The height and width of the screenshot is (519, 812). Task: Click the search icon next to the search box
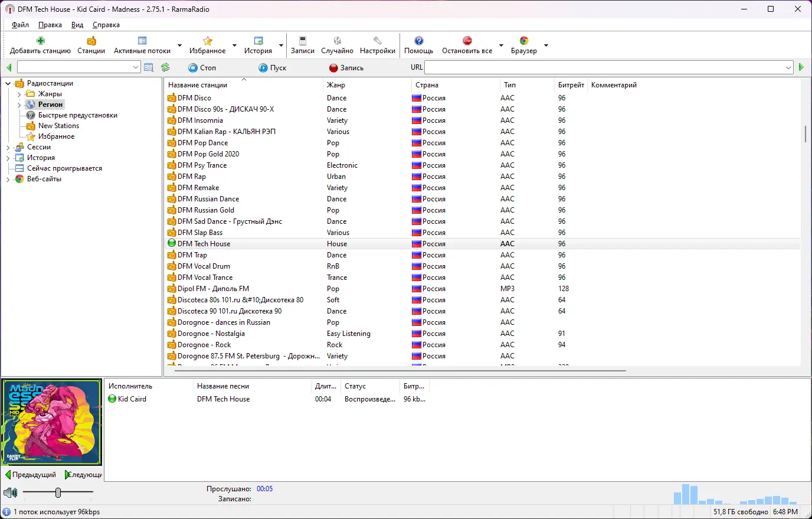coord(149,67)
